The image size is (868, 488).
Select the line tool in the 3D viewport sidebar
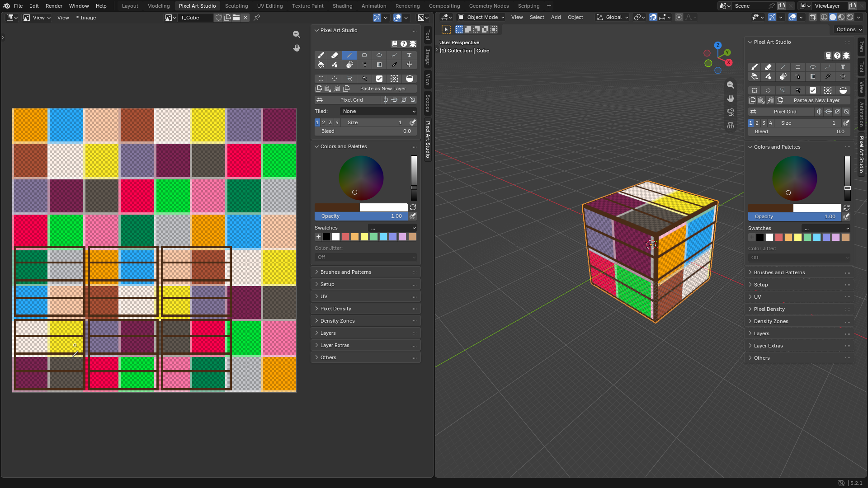pyautogui.click(x=783, y=67)
